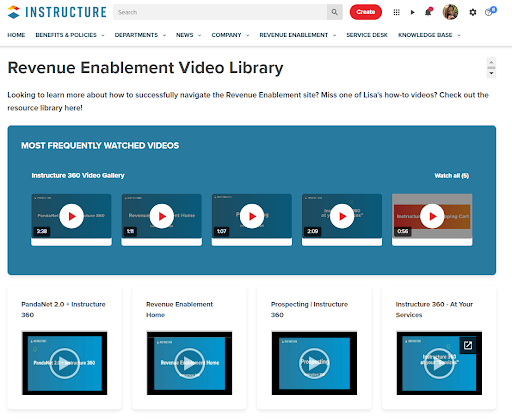Expand Benefits & Policies dropdown chevron
This screenshot has height=419, width=512.
point(103,35)
